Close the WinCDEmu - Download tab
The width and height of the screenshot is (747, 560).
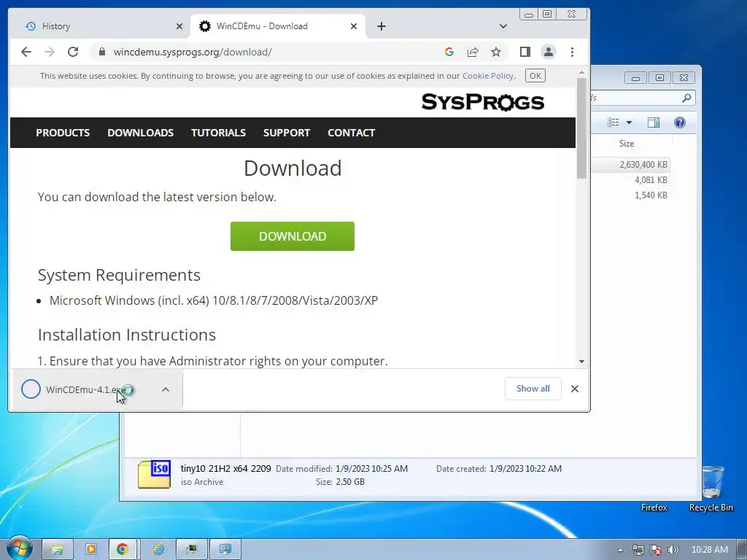click(354, 26)
